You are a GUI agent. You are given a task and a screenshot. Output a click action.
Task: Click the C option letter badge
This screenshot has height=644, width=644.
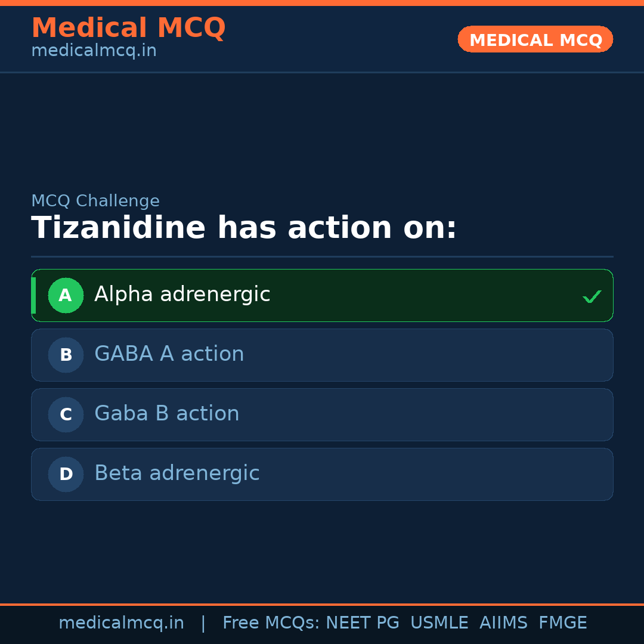(66, 414)
